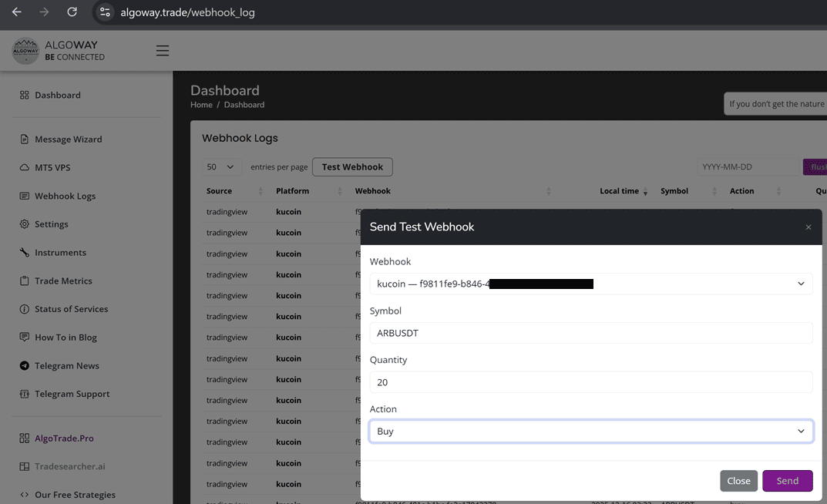Open the How To in Blog link

(66, 338)
